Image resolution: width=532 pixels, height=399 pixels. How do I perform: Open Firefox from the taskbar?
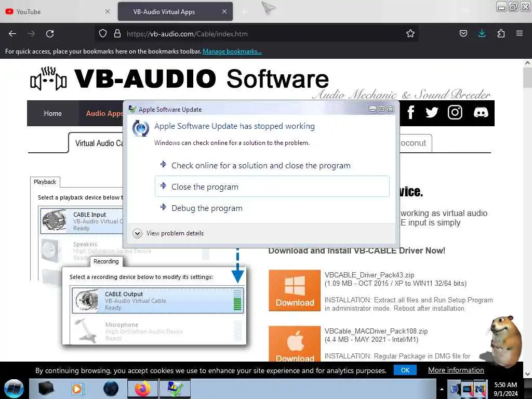142,389
